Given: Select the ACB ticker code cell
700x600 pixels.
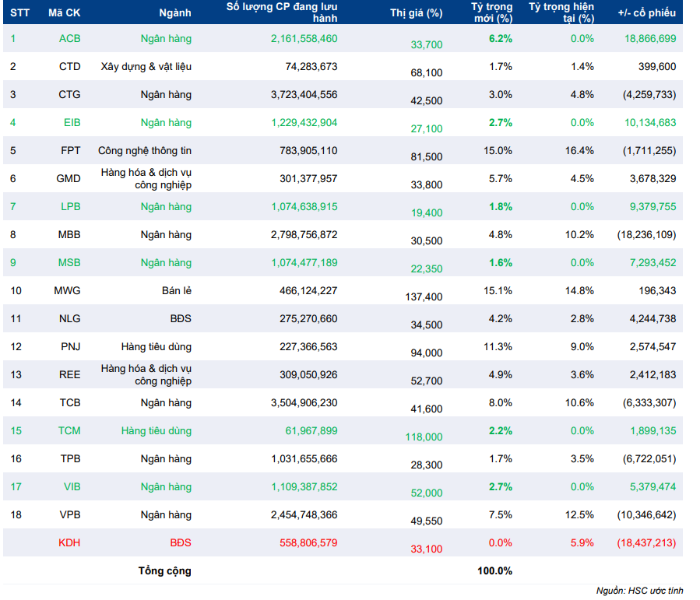Looking at the screenshot, I should [69, 38].
